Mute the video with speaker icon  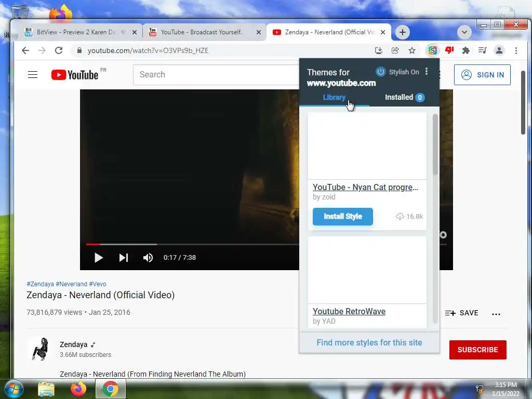click(x=148, y=258)
